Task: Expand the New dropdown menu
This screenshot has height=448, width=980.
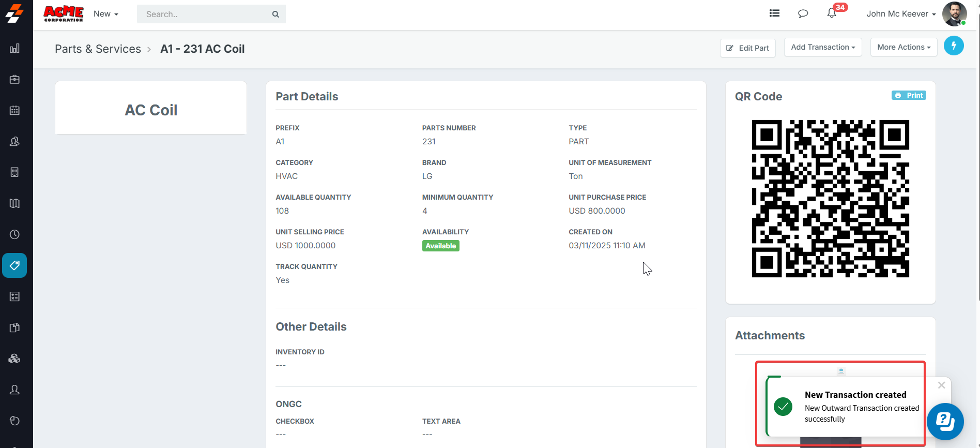Action: click(x=106, y=14)
